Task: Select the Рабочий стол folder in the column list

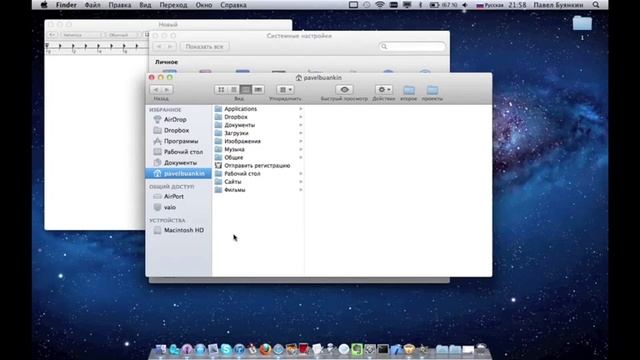Action: coord(258,173)
